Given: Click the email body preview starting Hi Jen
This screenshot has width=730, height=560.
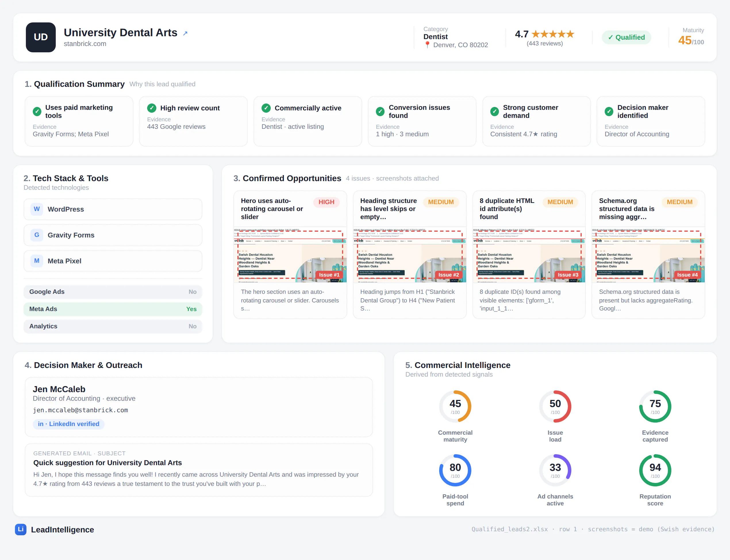Looking at the screenshot, I should pos(196,479).
